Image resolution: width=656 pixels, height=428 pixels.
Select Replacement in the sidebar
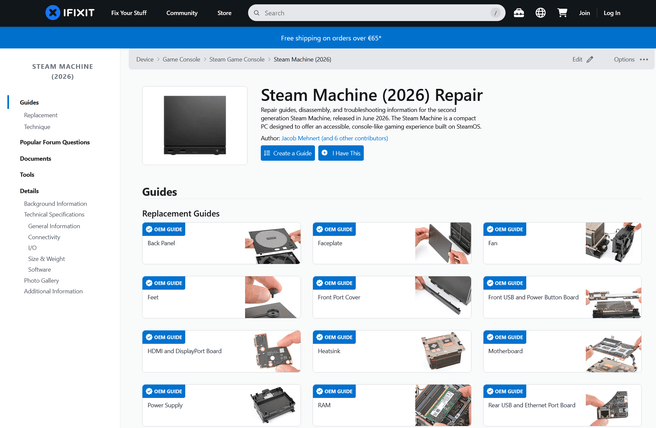[x=41, y=115]
